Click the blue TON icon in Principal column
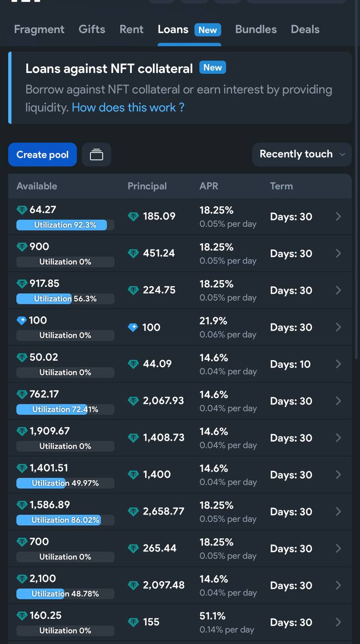 coord(133,328)
